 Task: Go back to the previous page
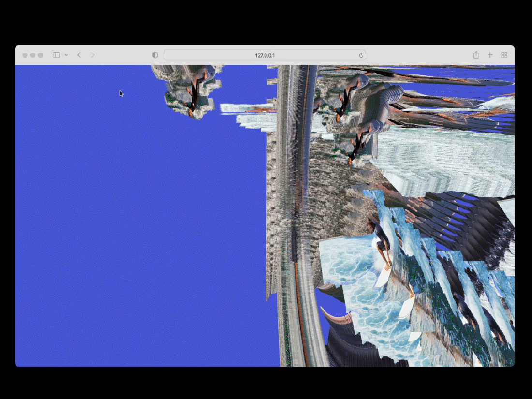79,55
